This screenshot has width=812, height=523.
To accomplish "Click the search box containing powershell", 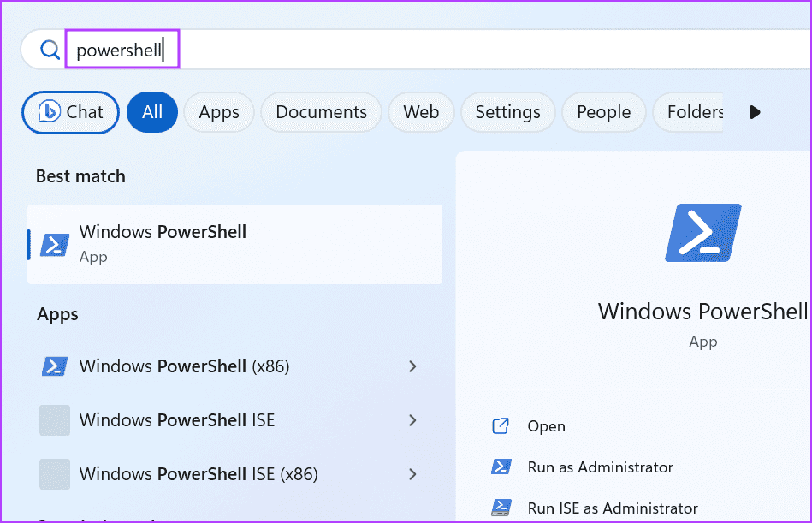I will point(417,50).
